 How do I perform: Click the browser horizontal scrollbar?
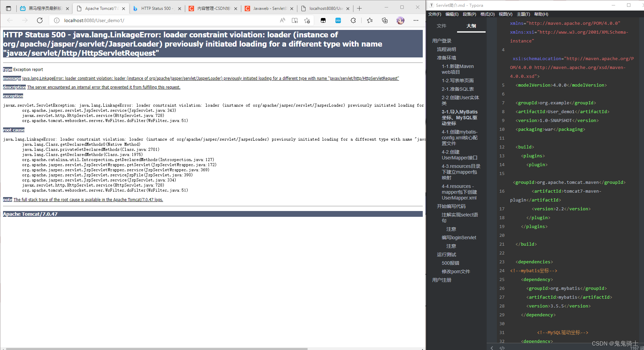point(157,349)
